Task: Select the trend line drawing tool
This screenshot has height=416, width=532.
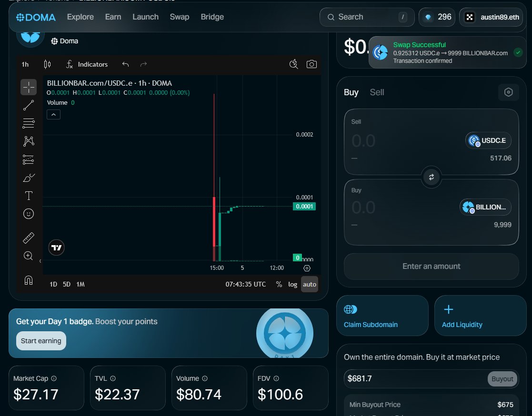Action: [29, 105]
